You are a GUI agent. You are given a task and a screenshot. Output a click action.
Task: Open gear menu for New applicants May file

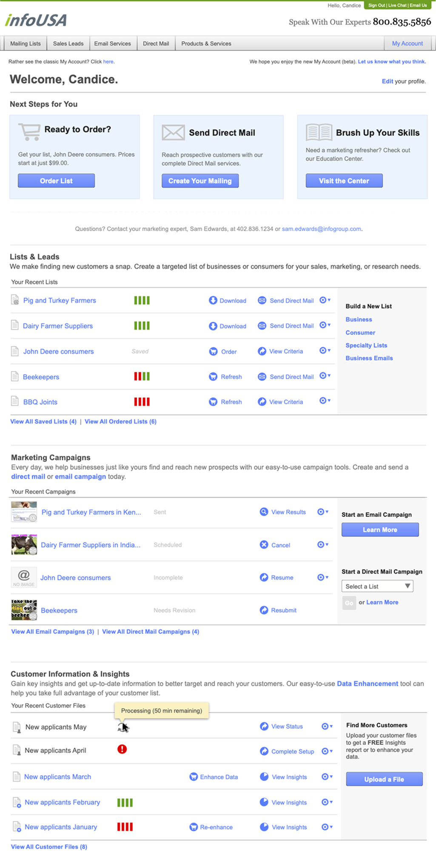(x=327, y=726)
